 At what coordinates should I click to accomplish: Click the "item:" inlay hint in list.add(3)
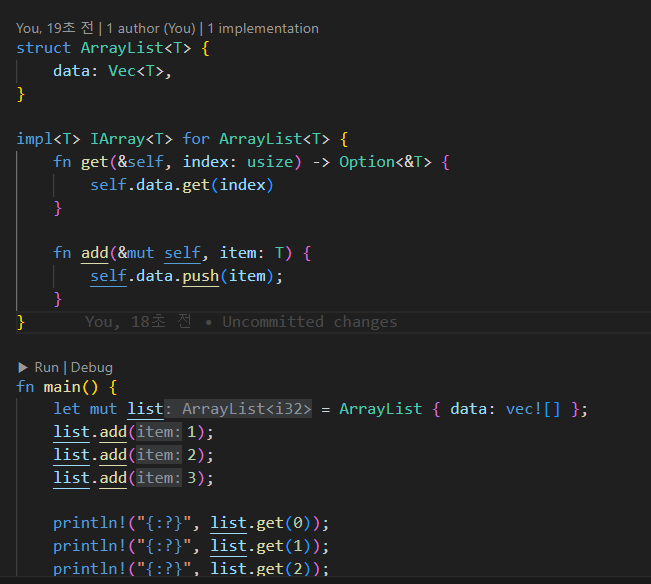[x=158, y=478]
